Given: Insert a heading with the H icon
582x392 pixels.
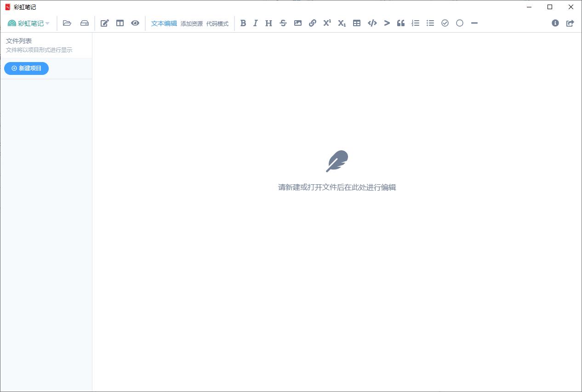Looking at the screenshot, I should (268, 23).
